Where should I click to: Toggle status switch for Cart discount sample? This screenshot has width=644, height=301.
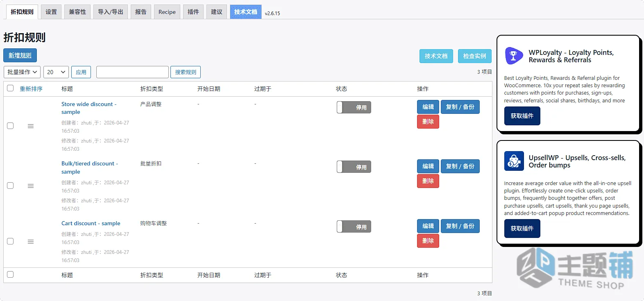(354, 226)
